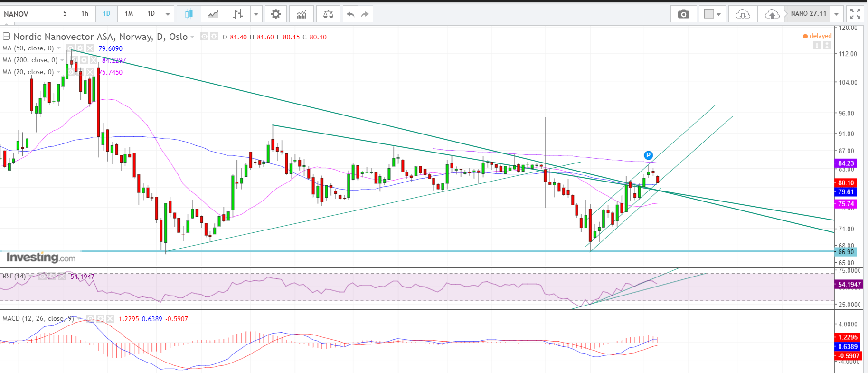Load chart from cloud icon
This screenshot has height=373, width=868.
click(743, 14)
